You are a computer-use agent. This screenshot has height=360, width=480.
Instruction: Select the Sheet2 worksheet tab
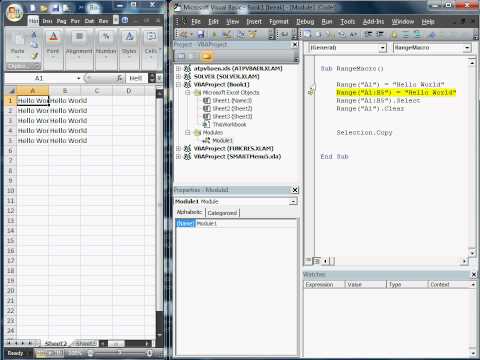click(x=56, y=343)
